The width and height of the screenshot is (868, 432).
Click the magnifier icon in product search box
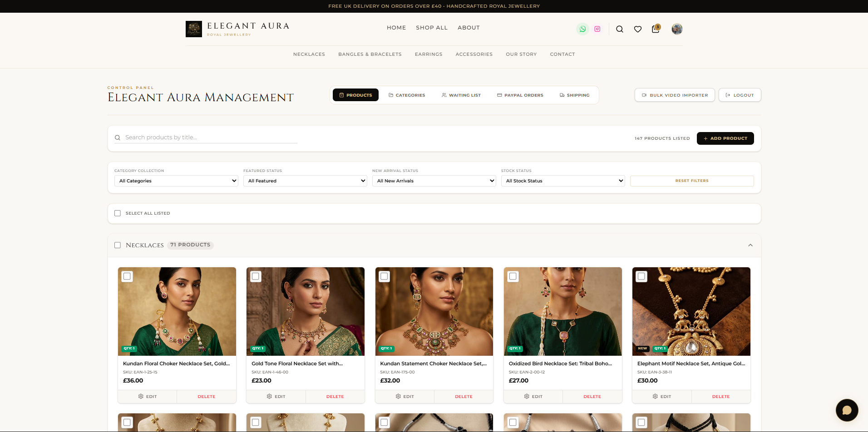[118, 137]
